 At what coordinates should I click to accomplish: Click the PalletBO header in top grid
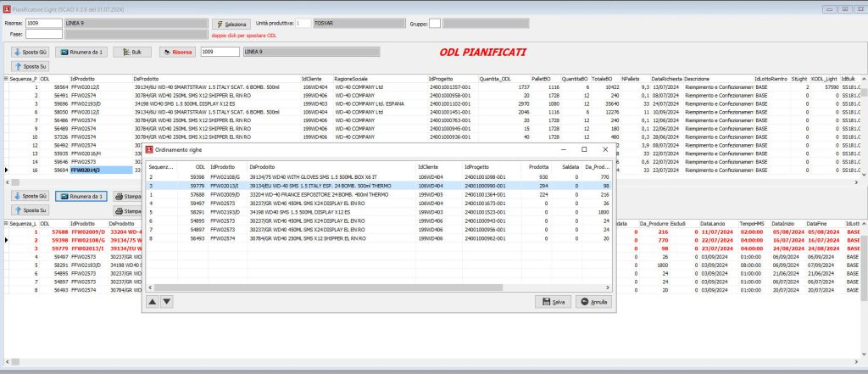[546, 79]
